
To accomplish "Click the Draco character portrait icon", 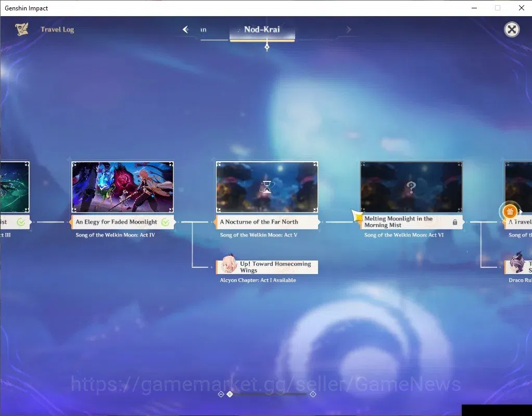I will click(x=517, y=263).
